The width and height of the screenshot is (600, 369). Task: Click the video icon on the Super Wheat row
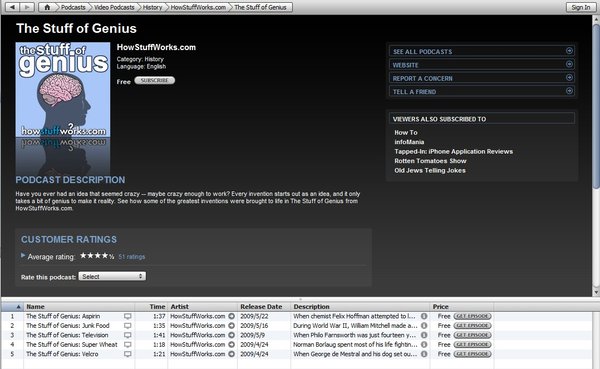click(127, 345)
